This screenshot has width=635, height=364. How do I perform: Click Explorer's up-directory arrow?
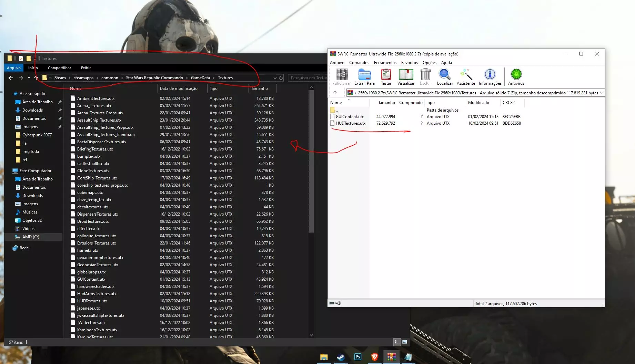[36, 78]
